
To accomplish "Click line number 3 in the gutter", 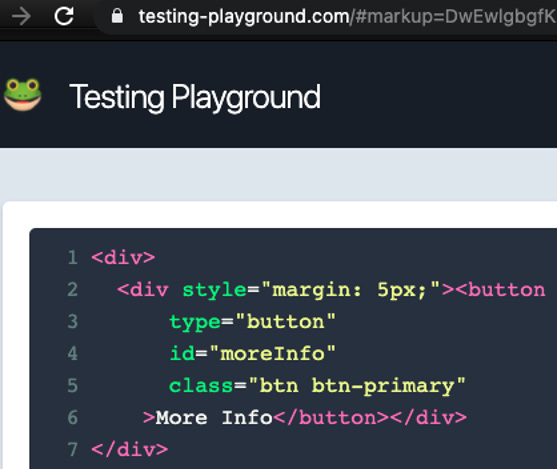I will pyautogui.click(x=73, y=321).
